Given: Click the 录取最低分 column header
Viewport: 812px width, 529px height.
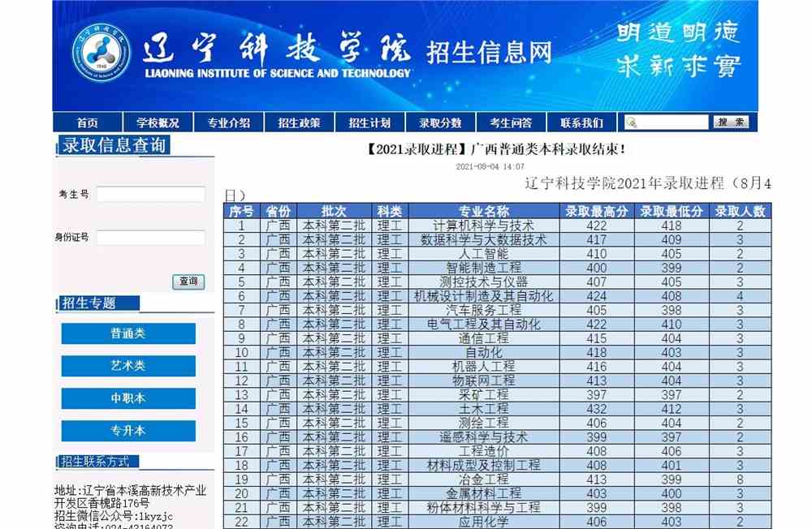Looking at the screenshot, I should click(672, 211).
